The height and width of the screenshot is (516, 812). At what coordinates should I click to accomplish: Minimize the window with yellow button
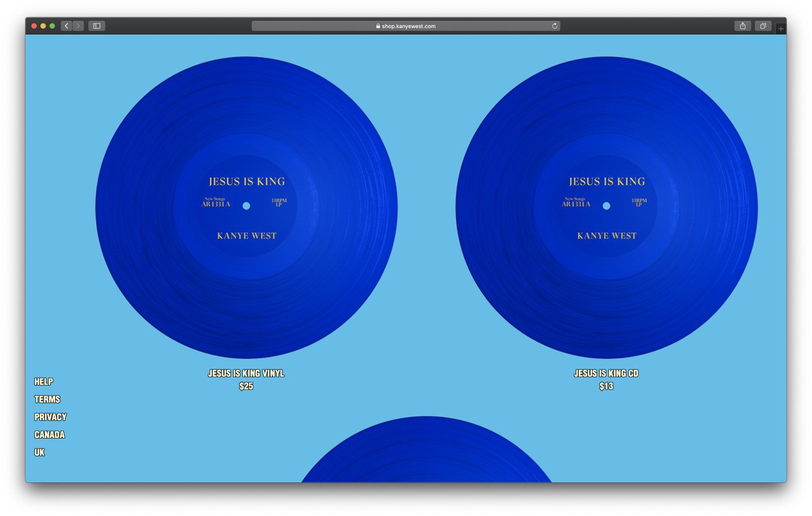(43, 26)
